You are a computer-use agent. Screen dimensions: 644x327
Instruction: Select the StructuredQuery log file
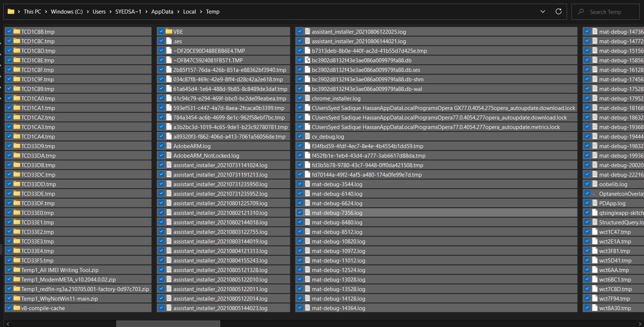point(613,222)
